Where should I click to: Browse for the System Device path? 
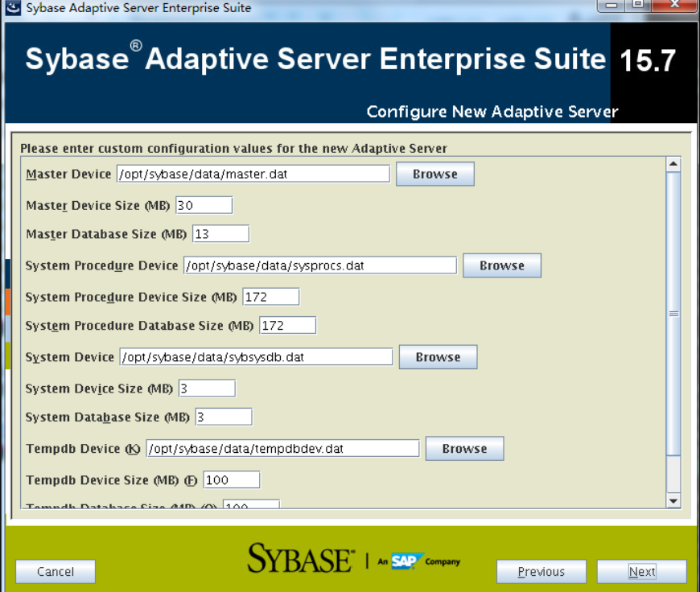(438, 358)
